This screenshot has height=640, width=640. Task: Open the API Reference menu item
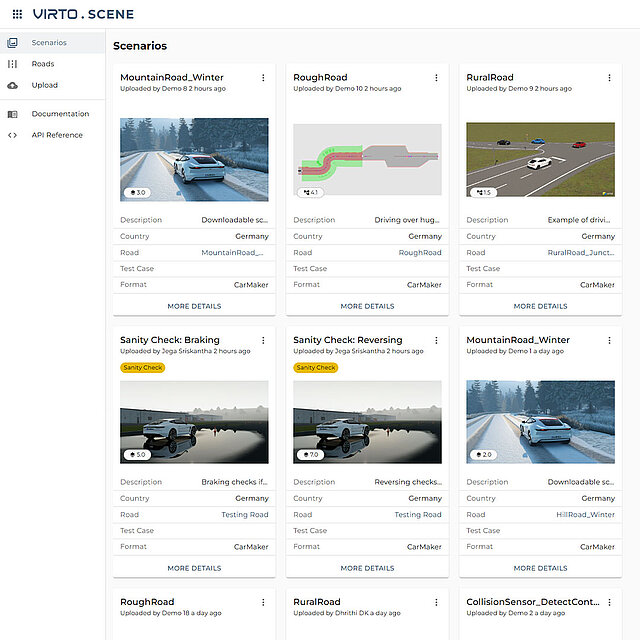pyautogui.click(x=57, y=135)
